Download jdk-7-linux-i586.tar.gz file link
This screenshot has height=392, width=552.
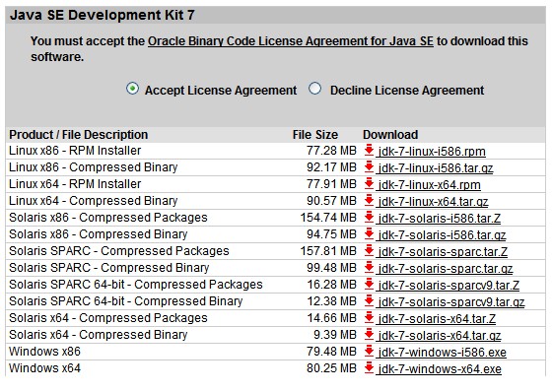[x=435, y=167]
